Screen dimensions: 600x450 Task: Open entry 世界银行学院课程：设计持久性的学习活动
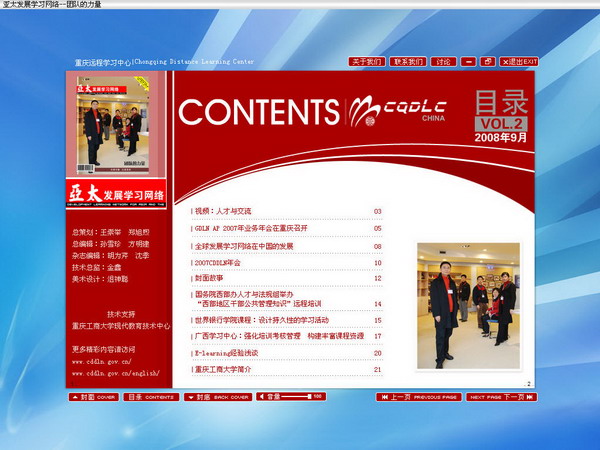262,320
